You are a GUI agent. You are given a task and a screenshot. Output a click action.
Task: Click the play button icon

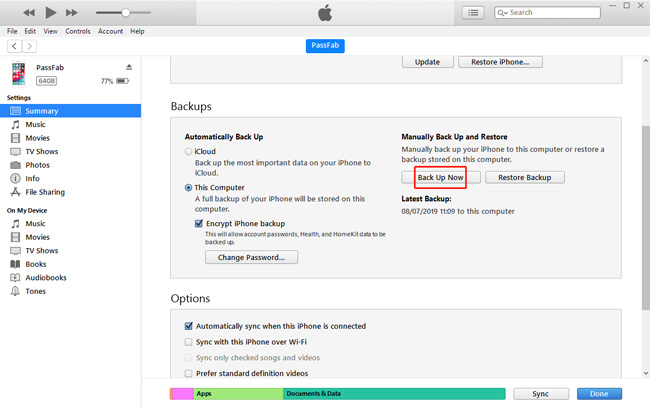coord(51,12)
